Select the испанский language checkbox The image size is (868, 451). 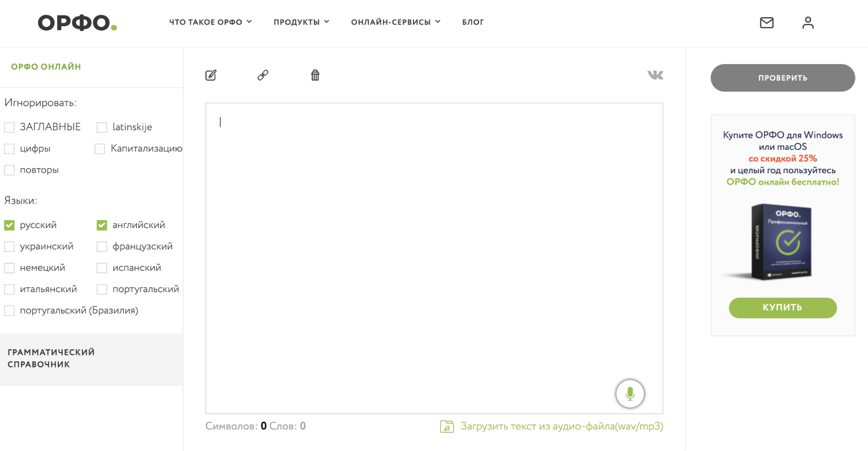tap(102, 268)
